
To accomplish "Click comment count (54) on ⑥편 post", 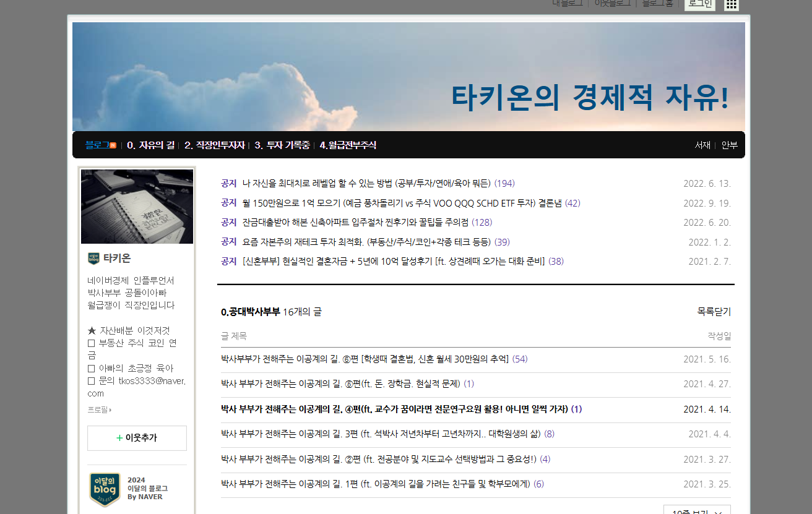I will click(x=520, y=359).
